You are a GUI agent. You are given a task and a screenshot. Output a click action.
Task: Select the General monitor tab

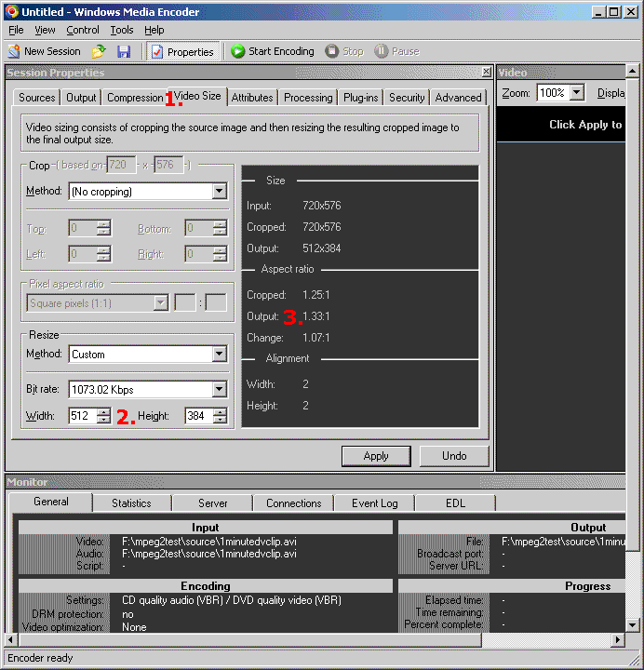(50, 502)
